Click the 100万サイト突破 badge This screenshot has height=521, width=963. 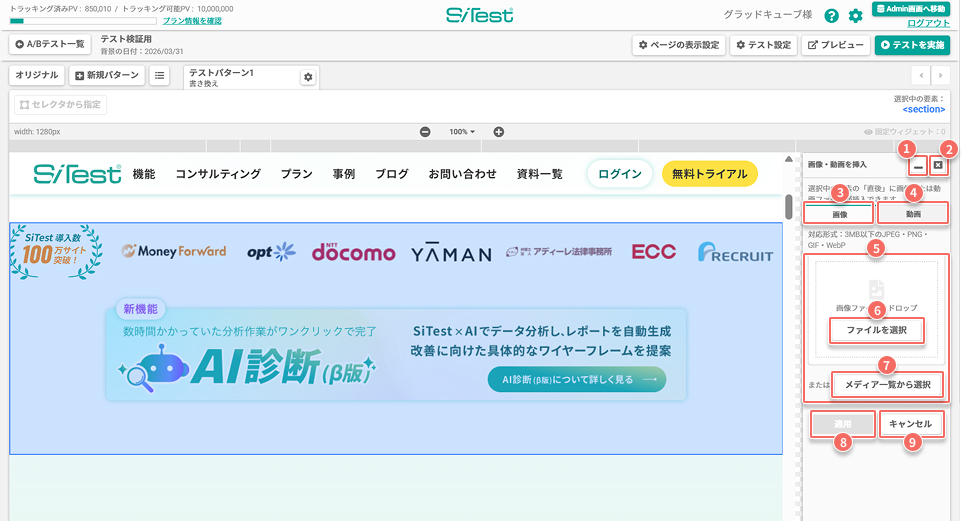(55, 252)
